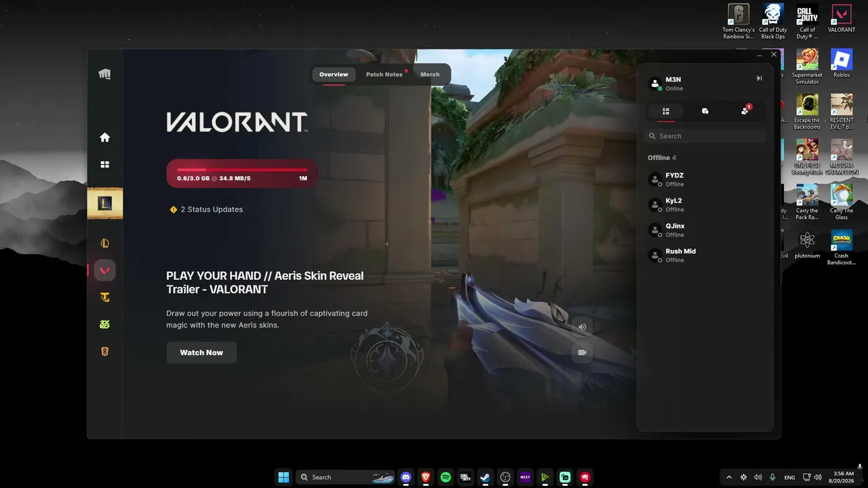Open Legends of Runeterra from the sidebar

tap(104, 352)
